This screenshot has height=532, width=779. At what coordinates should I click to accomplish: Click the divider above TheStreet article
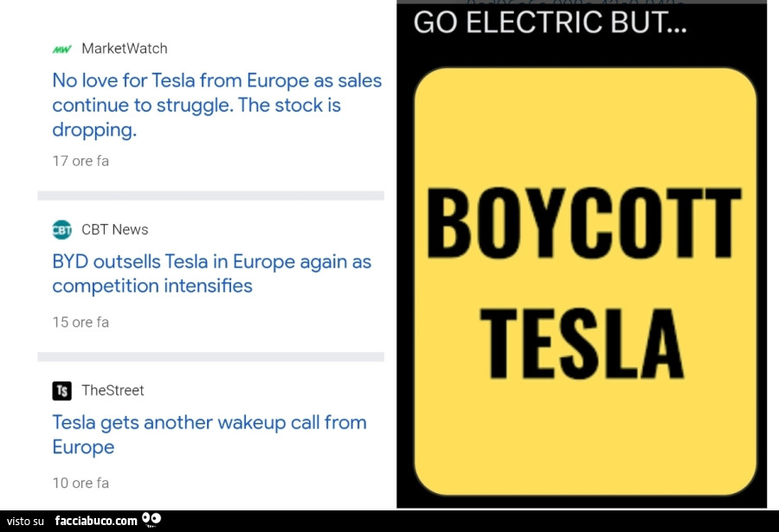tap(210, 356)
